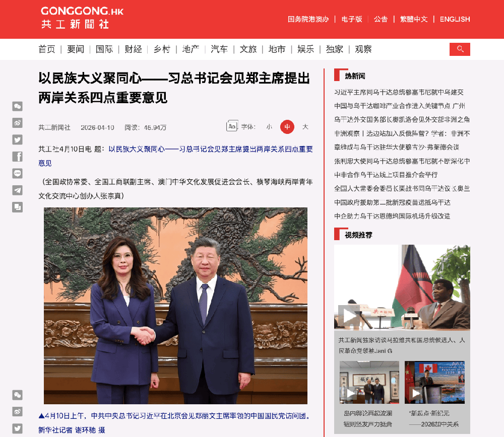Share article via Telegram paper-plane icon

[x=18, y=190]
